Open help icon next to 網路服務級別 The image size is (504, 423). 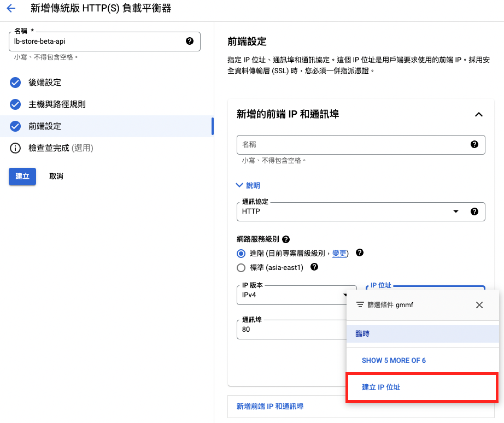[x=286, y=239]
